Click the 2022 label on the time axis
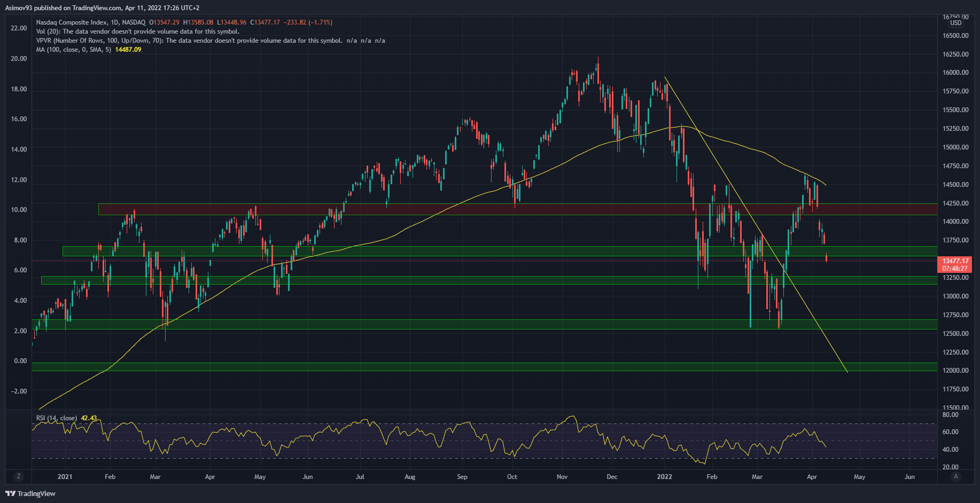980x503 pixels. (x=664, y=477)
